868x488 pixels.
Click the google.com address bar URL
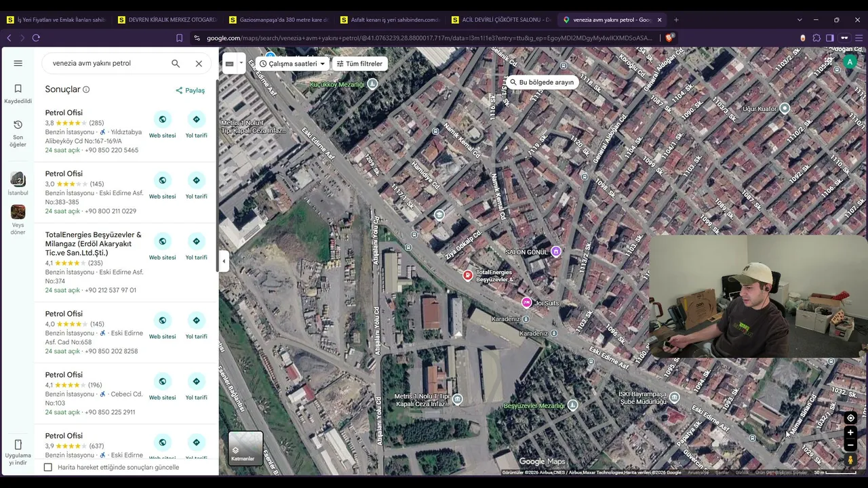click(x=429, y=38)
